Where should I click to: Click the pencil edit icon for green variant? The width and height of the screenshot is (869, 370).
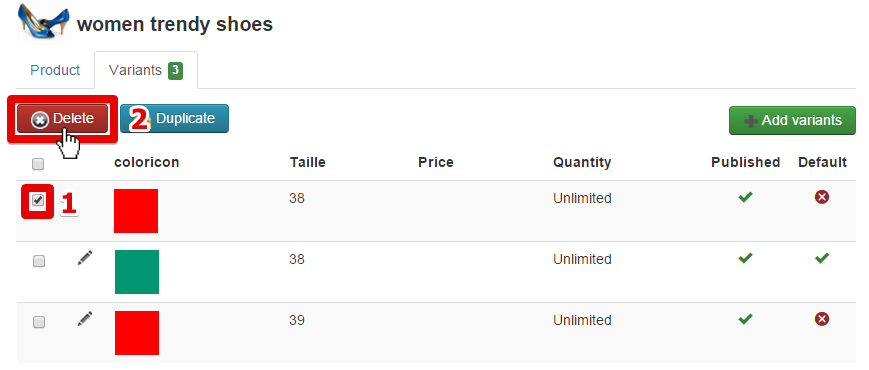(x=85, y=258)
